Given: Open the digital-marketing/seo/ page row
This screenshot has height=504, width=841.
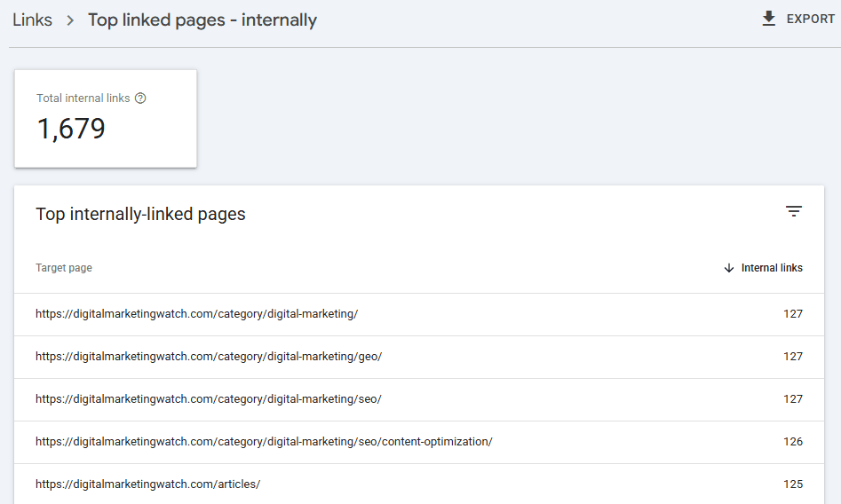Looking at the screenshot, I should tap(419, 399).
